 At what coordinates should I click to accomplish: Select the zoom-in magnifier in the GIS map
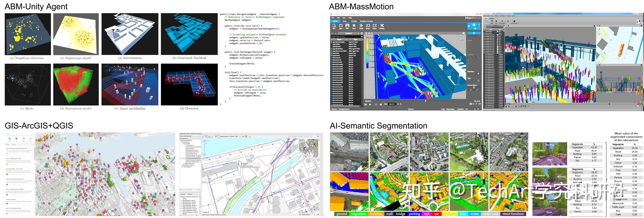click(204, 141)
